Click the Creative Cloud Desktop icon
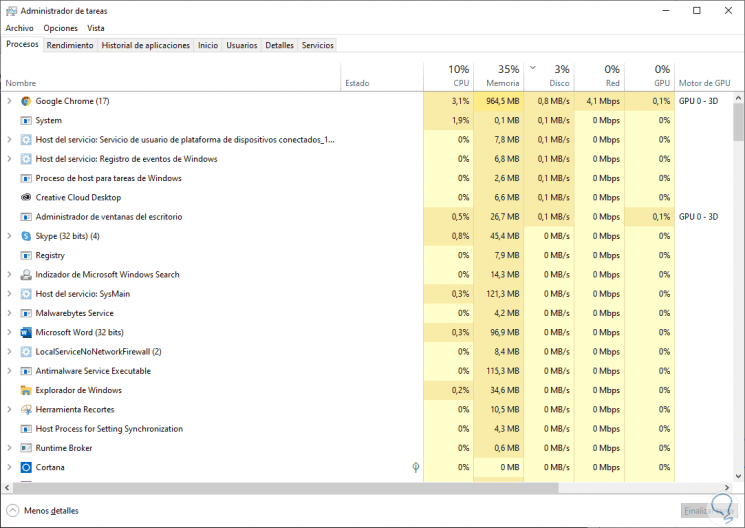The image size is (745, 528). [x=26, y=197]
